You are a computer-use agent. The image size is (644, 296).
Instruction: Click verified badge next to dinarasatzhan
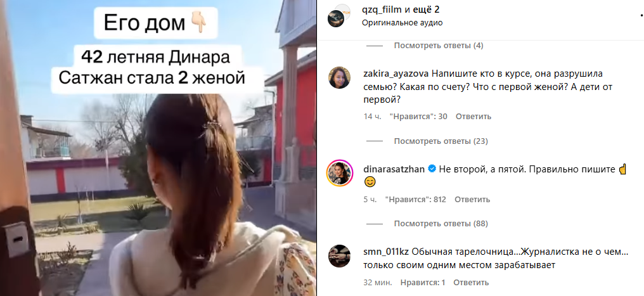[x=432, y=169]
